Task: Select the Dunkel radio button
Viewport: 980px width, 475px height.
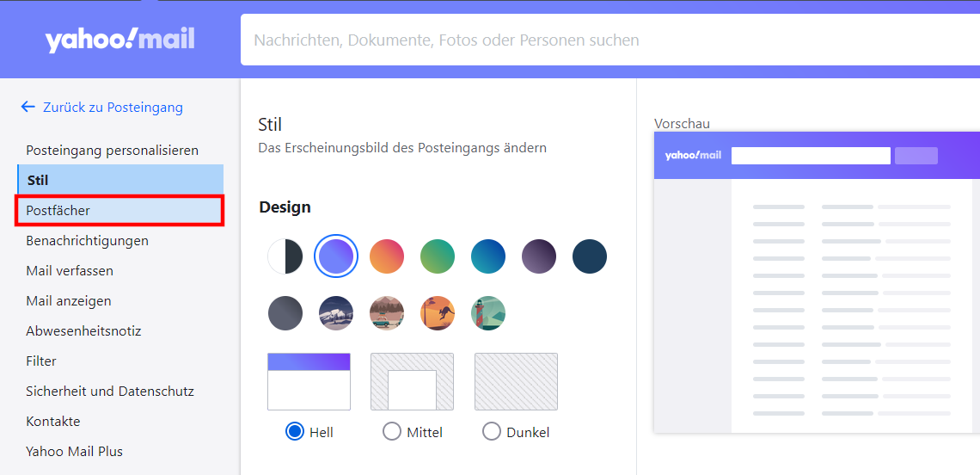Action: coord(492,431)
